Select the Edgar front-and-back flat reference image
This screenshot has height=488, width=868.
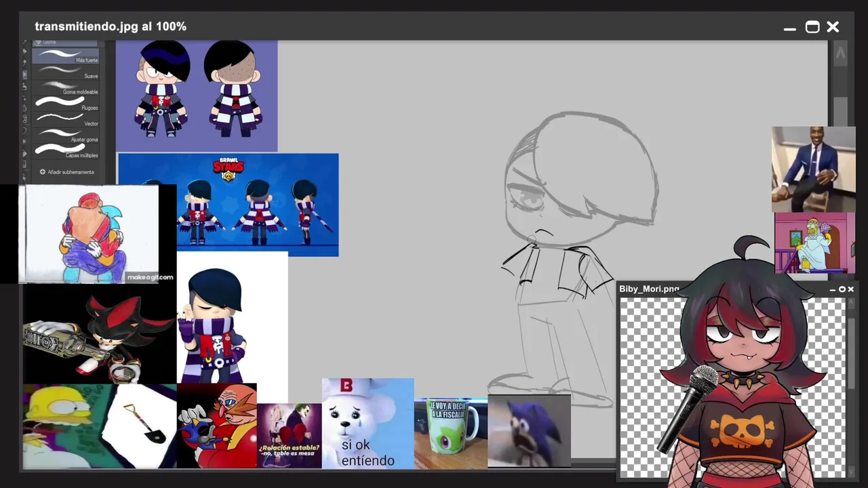click(x=197, y=96)
